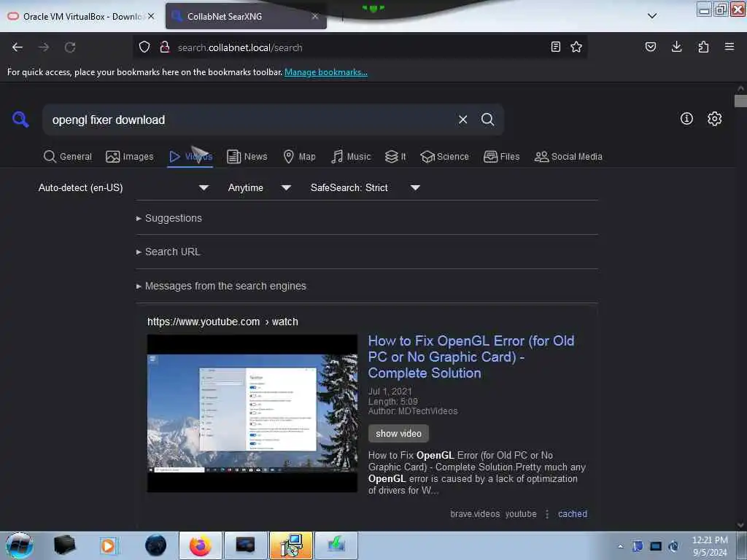Switch to the Images category tab

click(130, 157)
